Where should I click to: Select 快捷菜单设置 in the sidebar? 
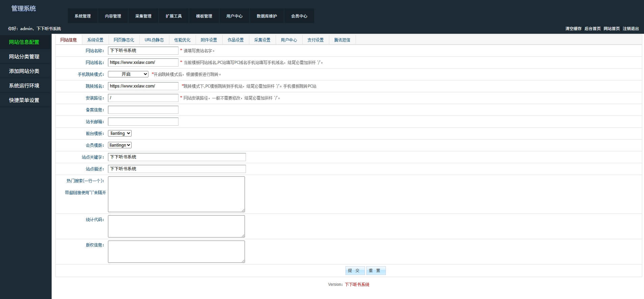25,100
